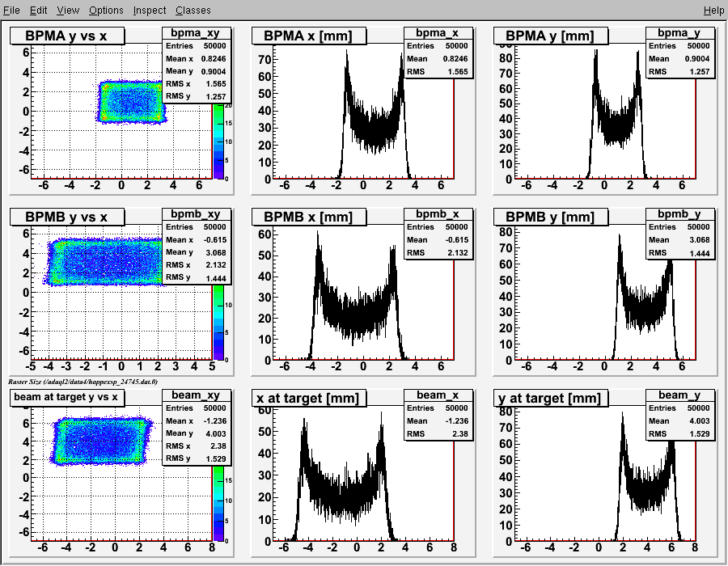Viewport: 728px width, 566px height.
Task: Click the BPMA y vs x scatter distribution
Action: tap(131, 102)
